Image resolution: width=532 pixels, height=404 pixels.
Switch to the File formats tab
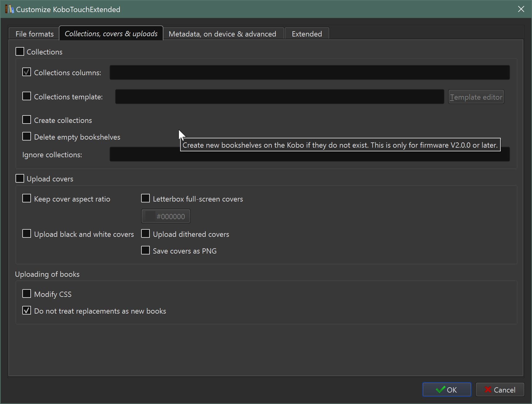[x=34, y=34]
